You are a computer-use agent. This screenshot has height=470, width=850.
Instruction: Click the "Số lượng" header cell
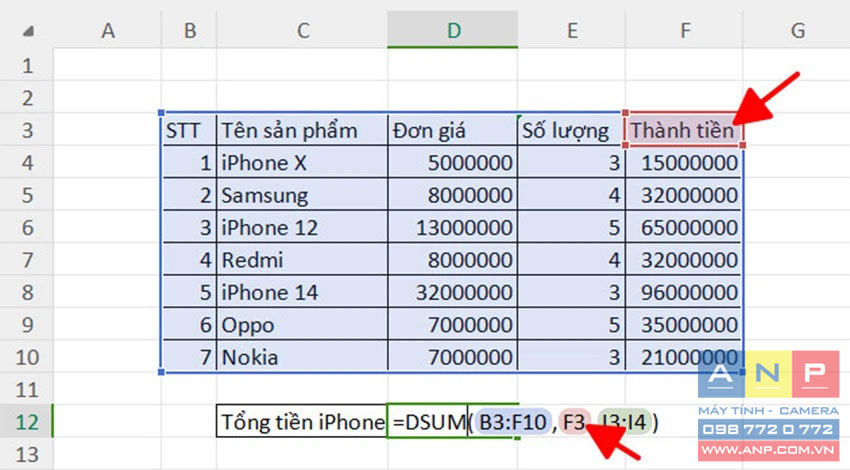tap(571, 130)
